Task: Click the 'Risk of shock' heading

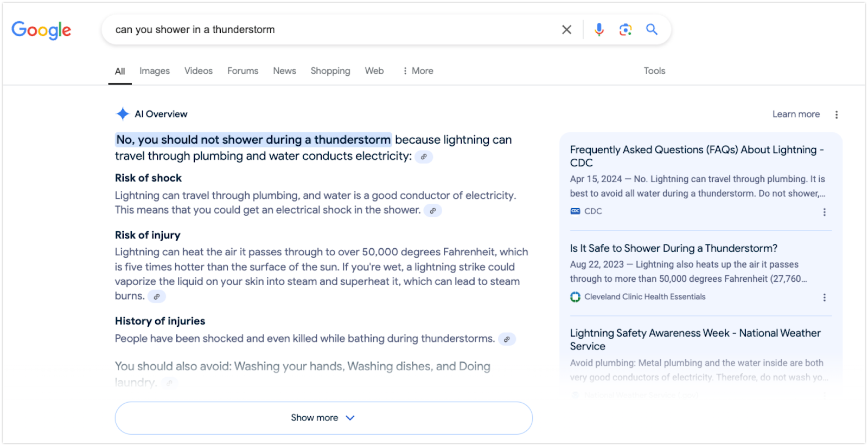Action: point(148,178)
